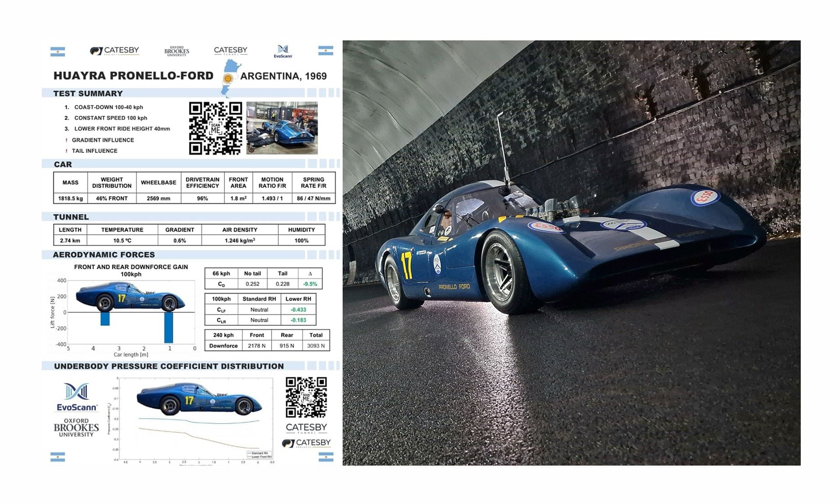
Task: Click the Argentina map silhouette icon
Action: (x=228, y=79)
